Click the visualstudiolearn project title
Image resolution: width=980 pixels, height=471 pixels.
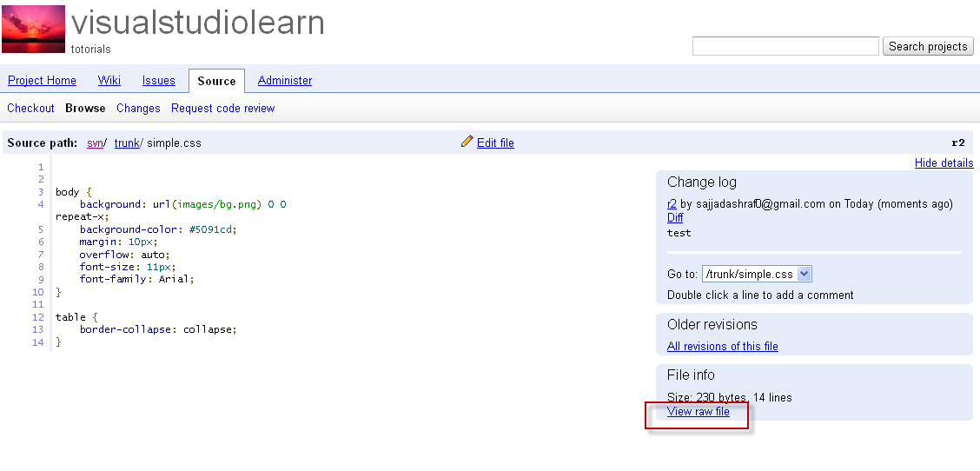pos(198,23)
